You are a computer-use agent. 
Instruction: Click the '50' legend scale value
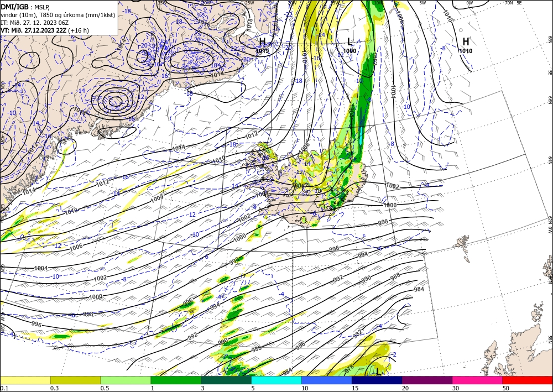[506, 388]
